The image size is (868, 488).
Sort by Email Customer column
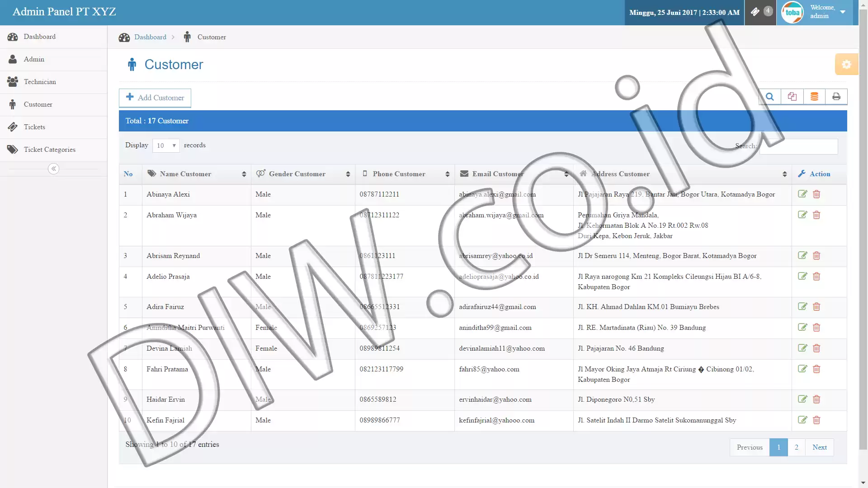[x=514, y=174]
